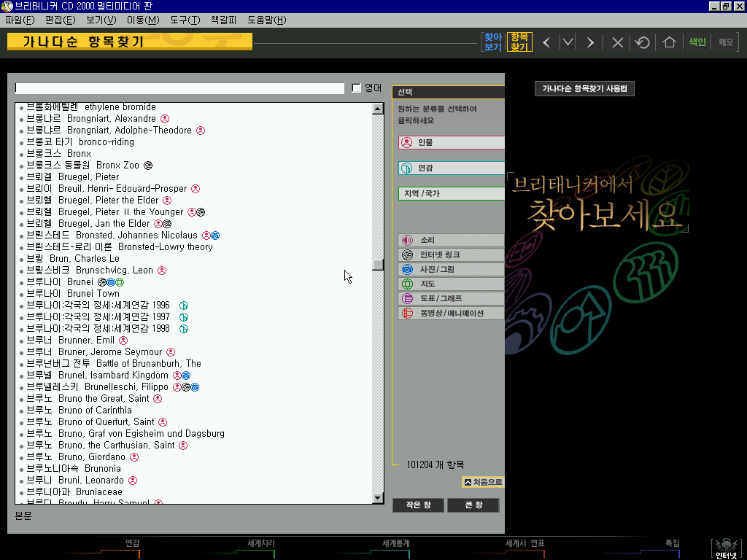747x560 pixels.
Task: Click picture icon beside Brunel, Isambard Kingdom
Action: pos(186,376)
